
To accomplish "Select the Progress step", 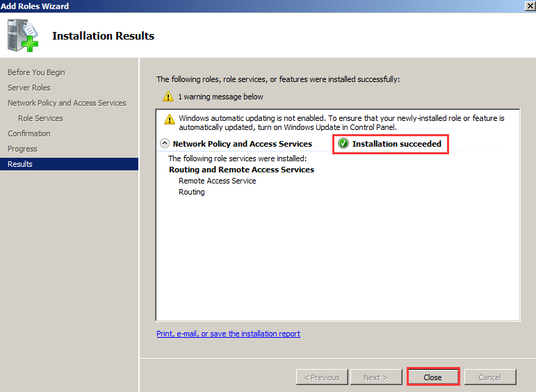I will (22, 149).
